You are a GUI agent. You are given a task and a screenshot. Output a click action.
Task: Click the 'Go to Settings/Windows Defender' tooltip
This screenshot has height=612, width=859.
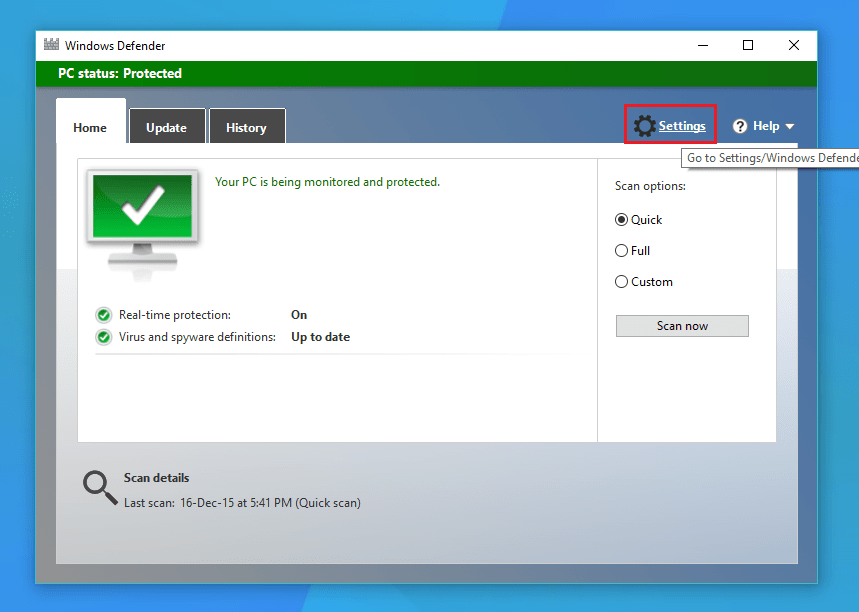[770, 158]
